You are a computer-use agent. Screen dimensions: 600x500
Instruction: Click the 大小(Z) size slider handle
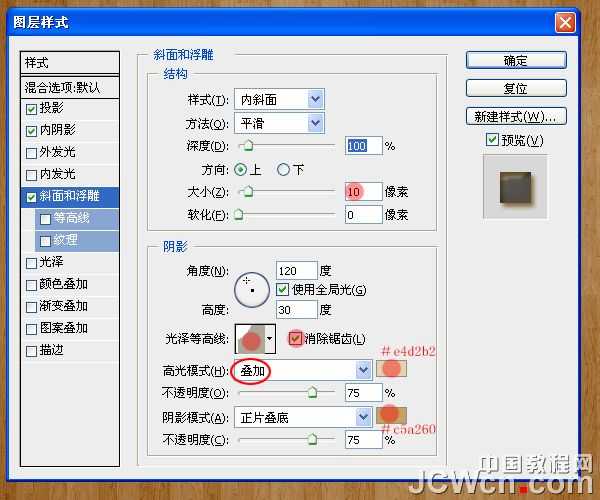tap(248, 191)
